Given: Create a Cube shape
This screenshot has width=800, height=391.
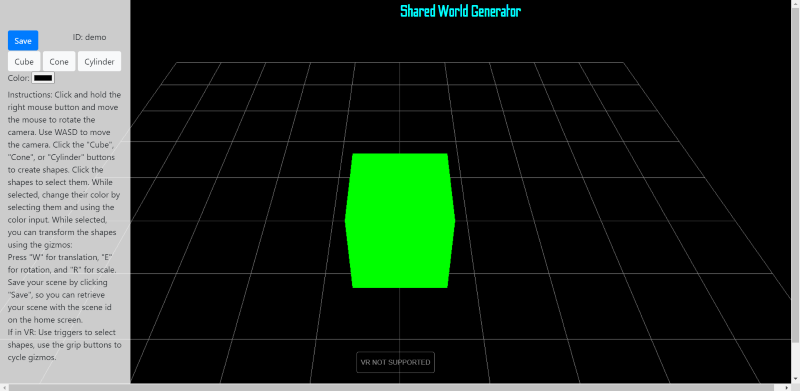Looking at the screenshot, I should click(24, 61).
